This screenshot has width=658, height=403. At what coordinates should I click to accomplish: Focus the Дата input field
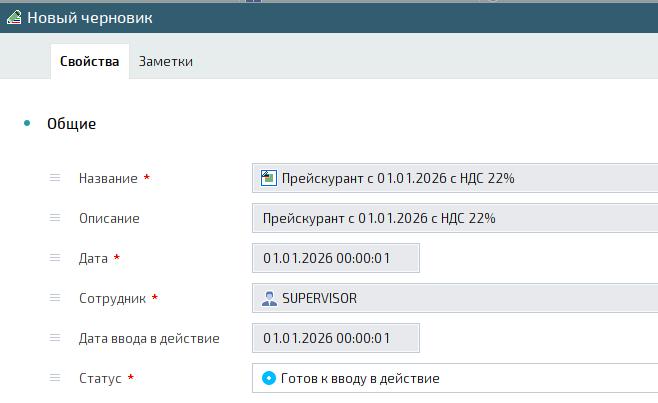click(x=335, y=258)
